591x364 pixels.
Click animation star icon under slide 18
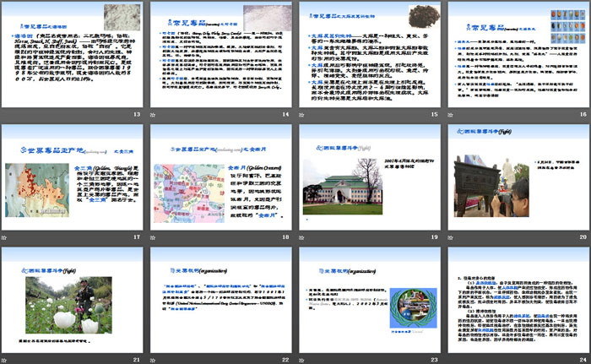tap(153, 237)
